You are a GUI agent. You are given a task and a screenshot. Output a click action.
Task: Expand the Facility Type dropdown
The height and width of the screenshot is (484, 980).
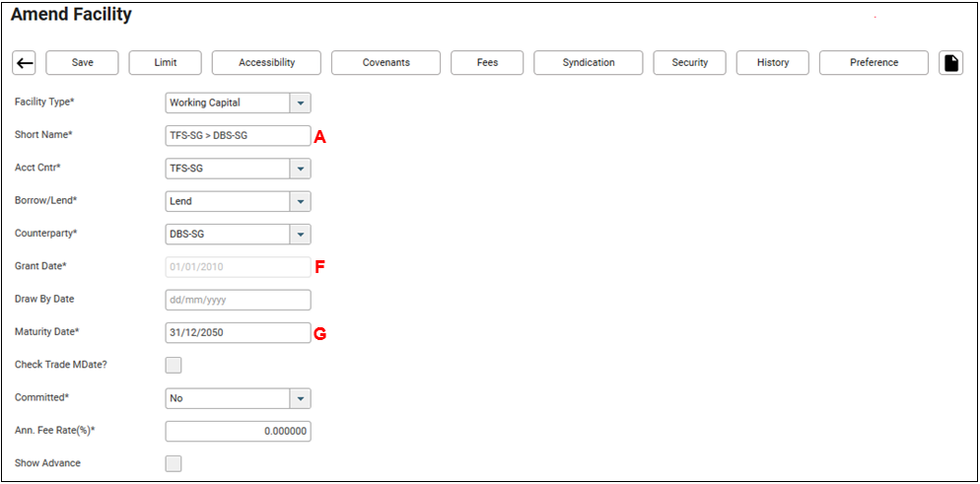pyautogui.click(x=301, y=103)
